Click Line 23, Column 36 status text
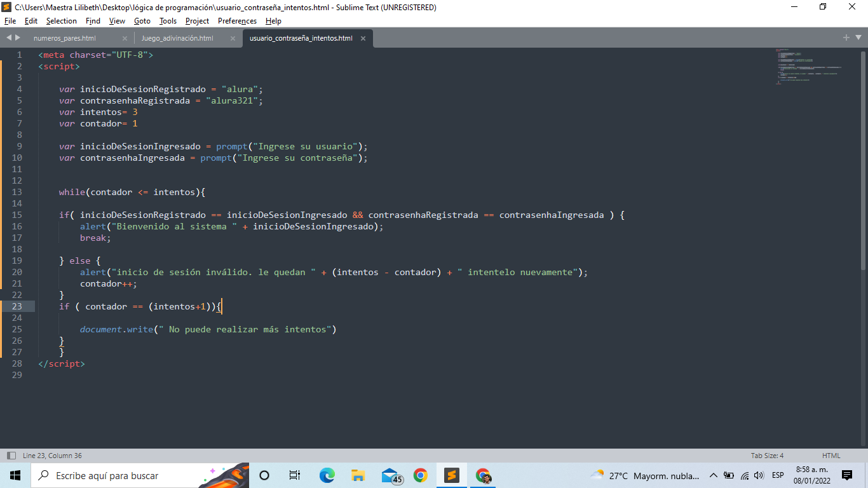Screen dimensions: 868x488 [52, 456]
